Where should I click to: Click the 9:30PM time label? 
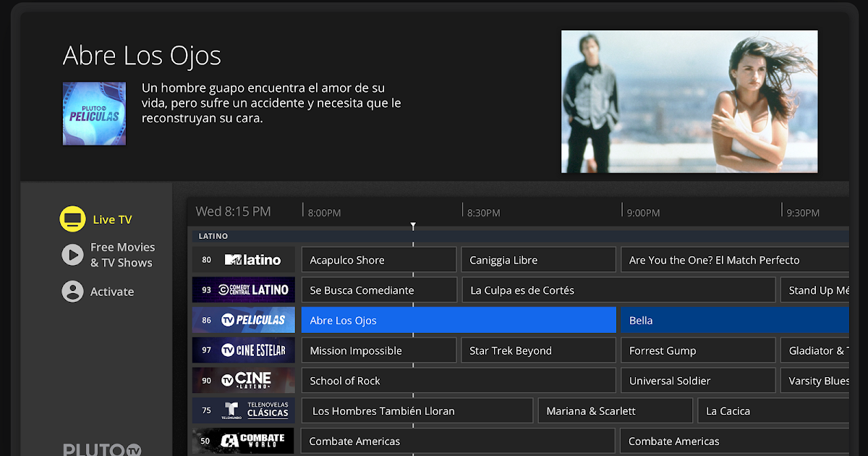coord(804,213)
